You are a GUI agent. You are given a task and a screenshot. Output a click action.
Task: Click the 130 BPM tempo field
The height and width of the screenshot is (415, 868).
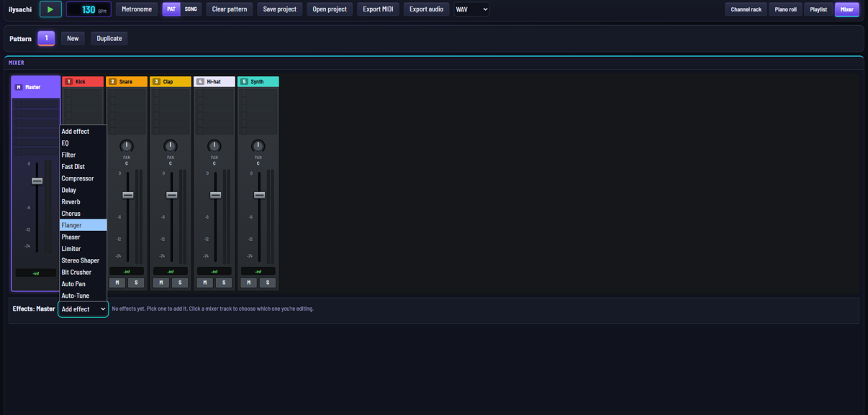[x=89, y=9]
